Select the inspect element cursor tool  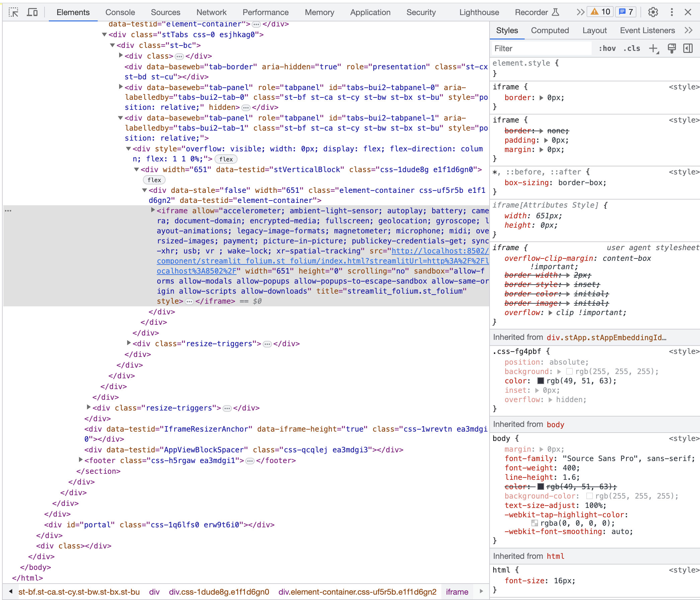pos(13,12)
